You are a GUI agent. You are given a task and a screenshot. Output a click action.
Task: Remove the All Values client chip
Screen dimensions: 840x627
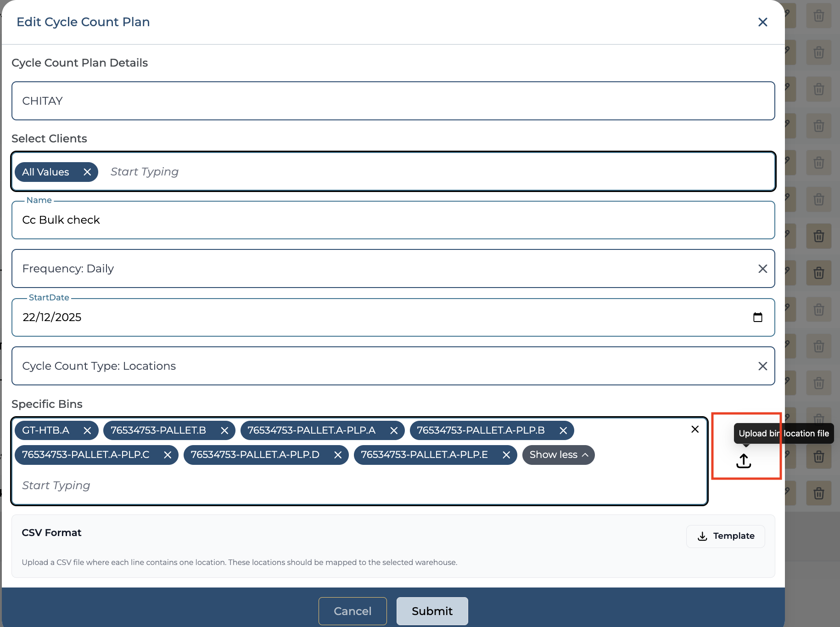87,172
